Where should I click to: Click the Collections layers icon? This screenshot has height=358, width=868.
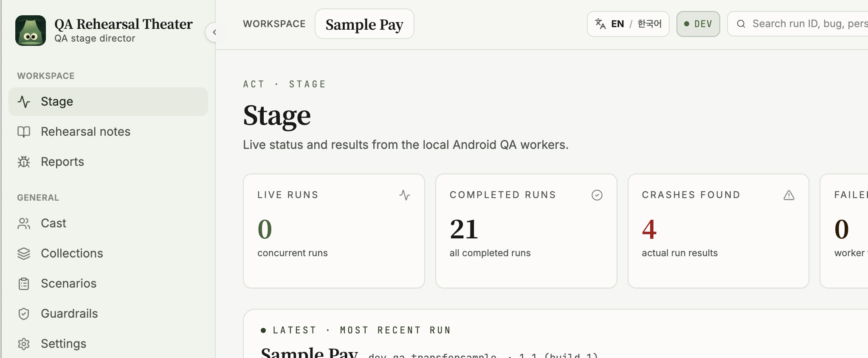[24, 253]
